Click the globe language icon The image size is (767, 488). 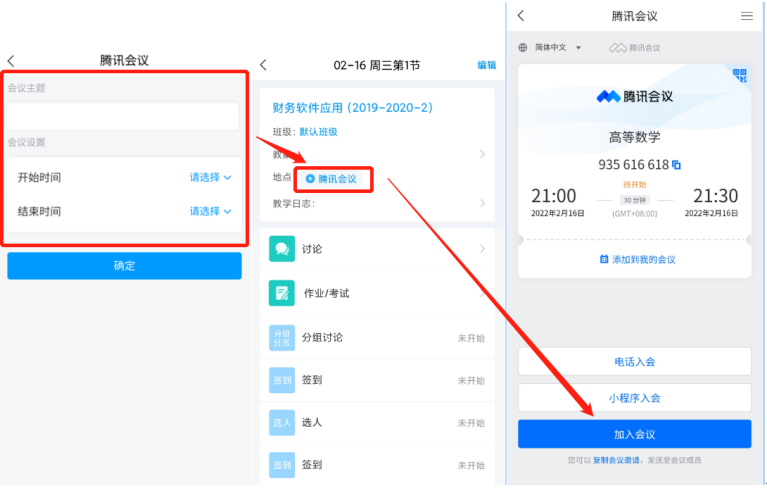(523, 47)
